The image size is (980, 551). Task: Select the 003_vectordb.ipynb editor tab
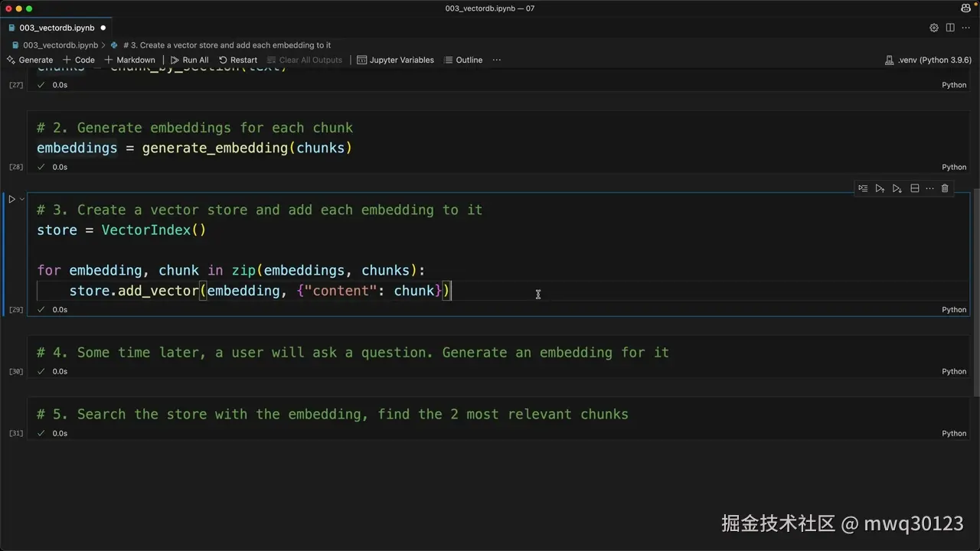57,28
